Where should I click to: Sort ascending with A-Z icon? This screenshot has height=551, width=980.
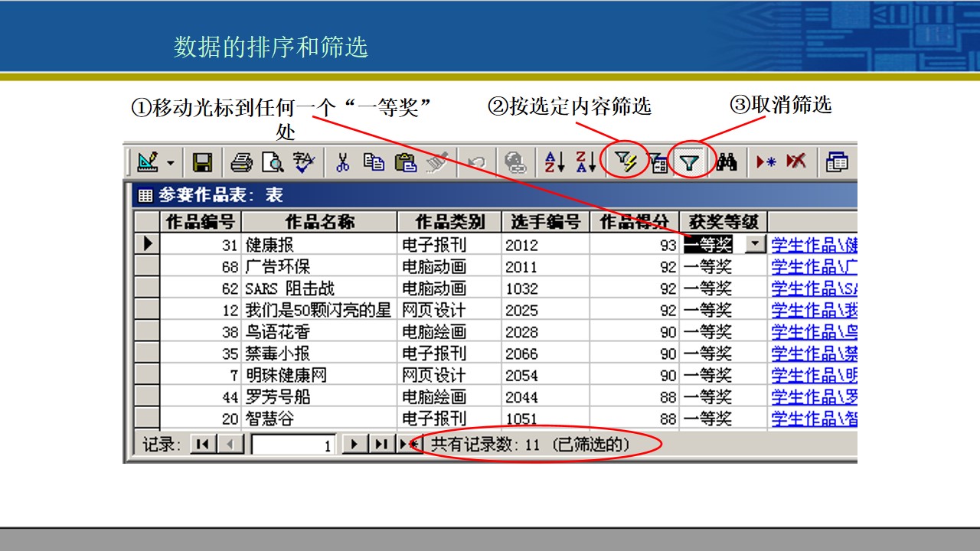pos(554,162)
